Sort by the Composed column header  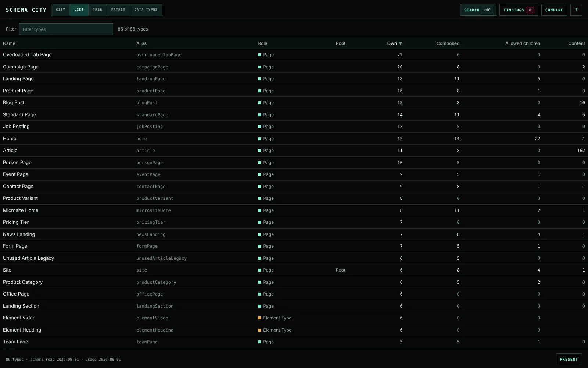[448, 43]
